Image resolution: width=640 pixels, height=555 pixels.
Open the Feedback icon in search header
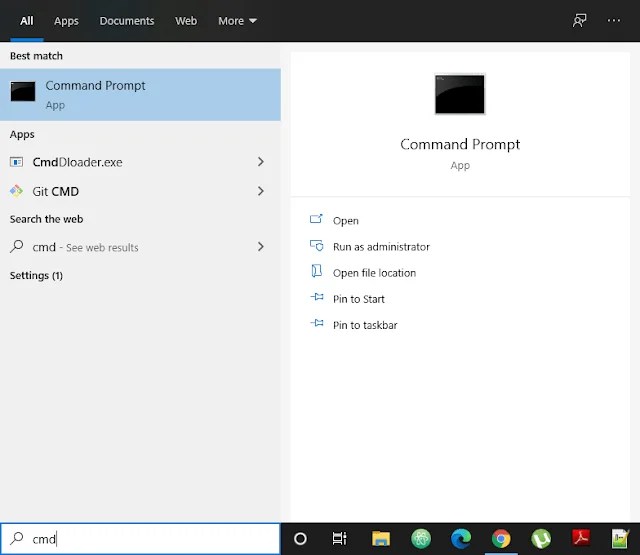(x=579, y=20)
